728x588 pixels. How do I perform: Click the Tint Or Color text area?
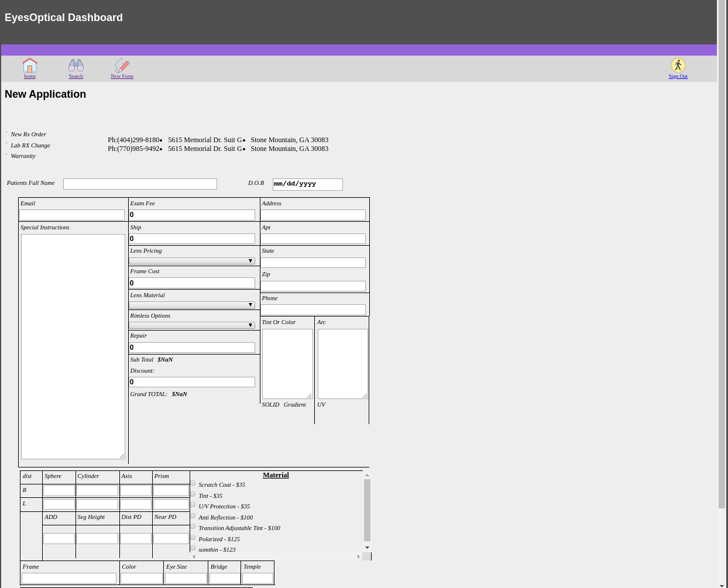[287, 363]
